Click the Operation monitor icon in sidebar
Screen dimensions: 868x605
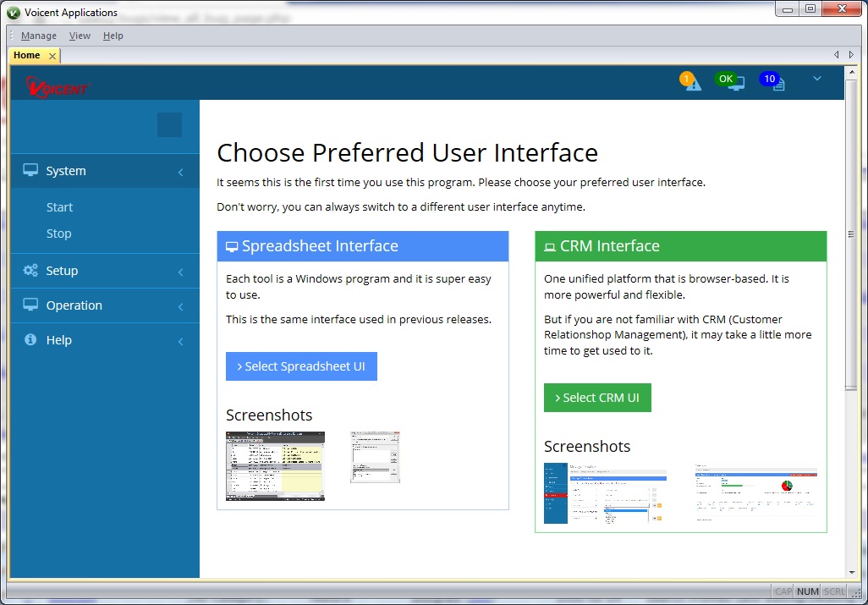point(30,305)
